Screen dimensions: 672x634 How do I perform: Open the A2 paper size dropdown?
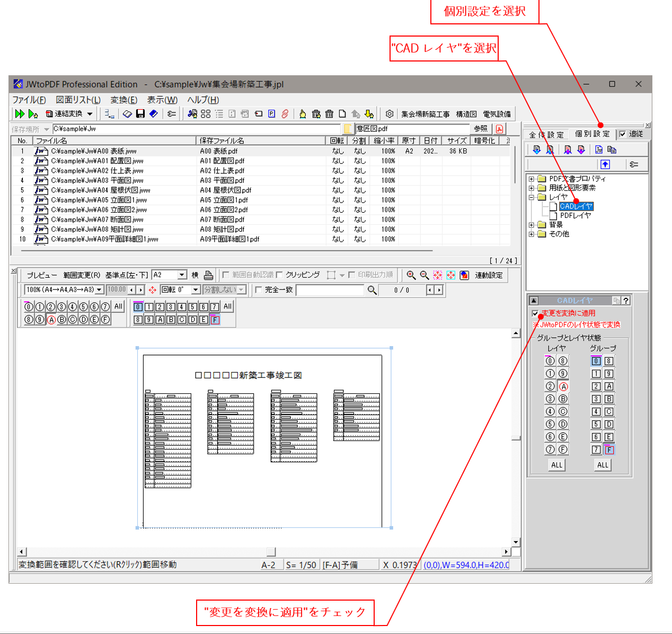tap(182, 275)
